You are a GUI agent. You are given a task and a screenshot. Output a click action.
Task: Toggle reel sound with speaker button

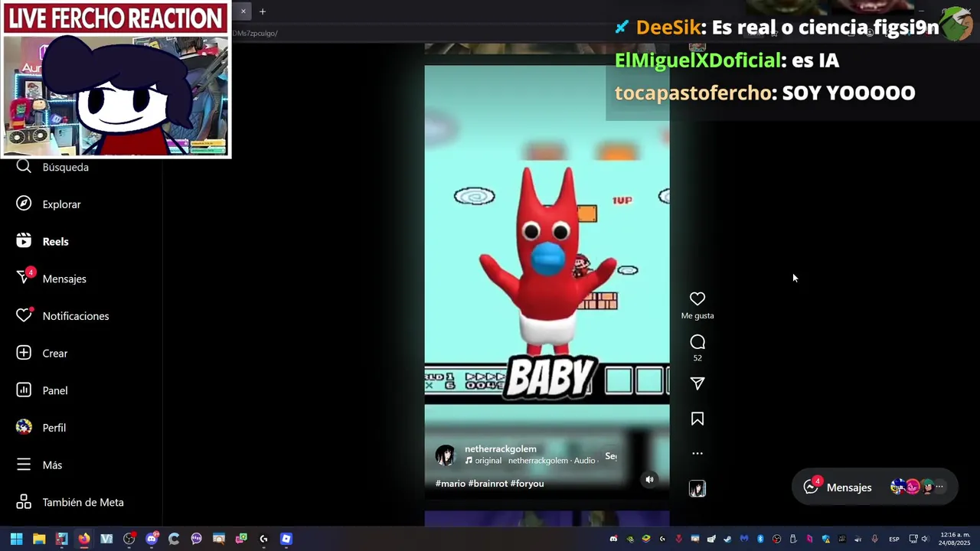click(649, 480)
